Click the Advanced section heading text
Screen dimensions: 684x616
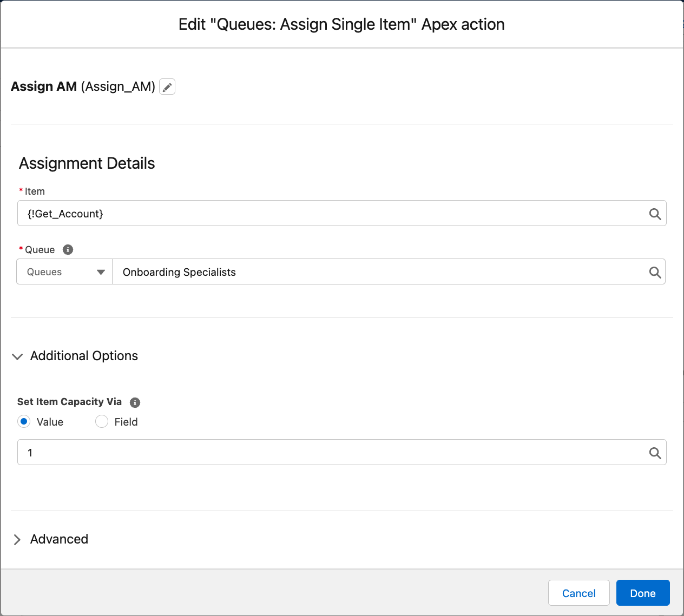click(59, 539)
